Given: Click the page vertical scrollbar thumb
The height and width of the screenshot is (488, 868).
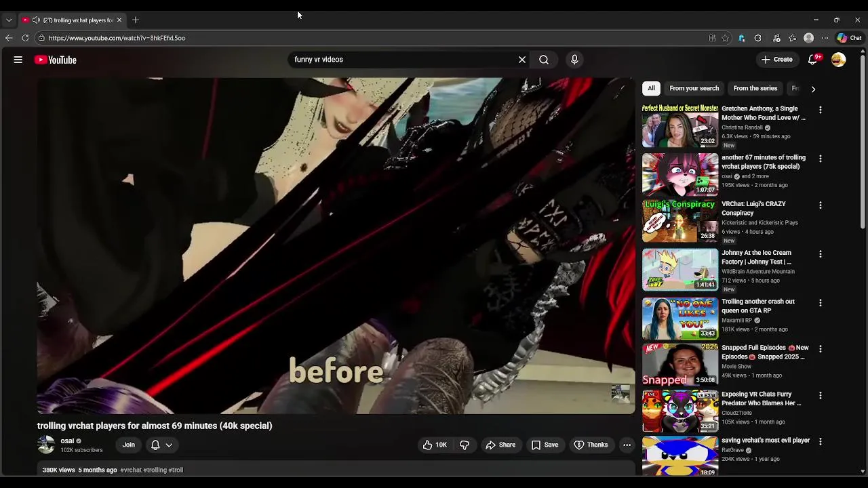Looking at the screenshot, I should click(863, 142).
